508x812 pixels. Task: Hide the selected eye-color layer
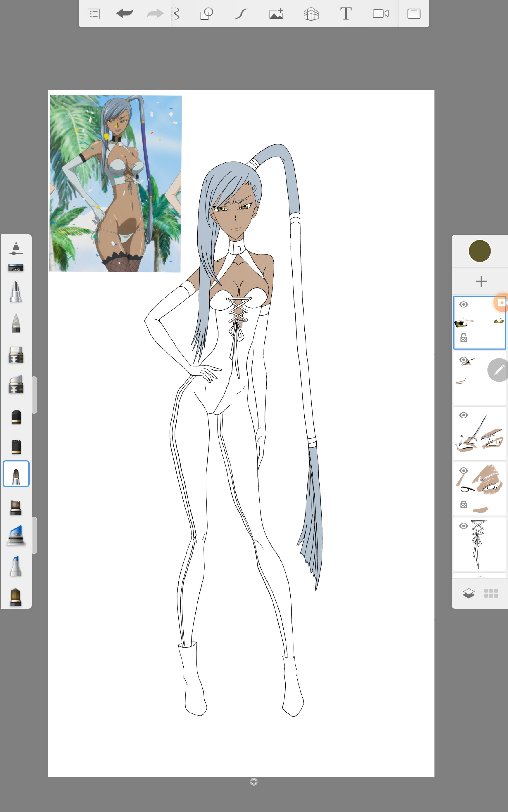point(464,304)
